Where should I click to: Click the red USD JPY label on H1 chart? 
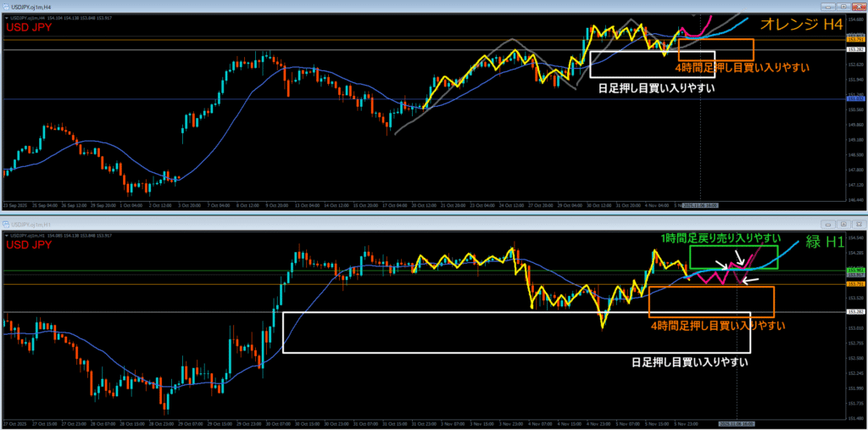pyautogui.click(x=29, y=244)
